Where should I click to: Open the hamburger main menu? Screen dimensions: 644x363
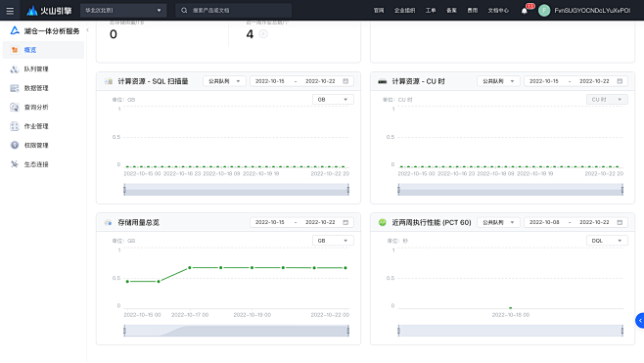tap(10, 11)
